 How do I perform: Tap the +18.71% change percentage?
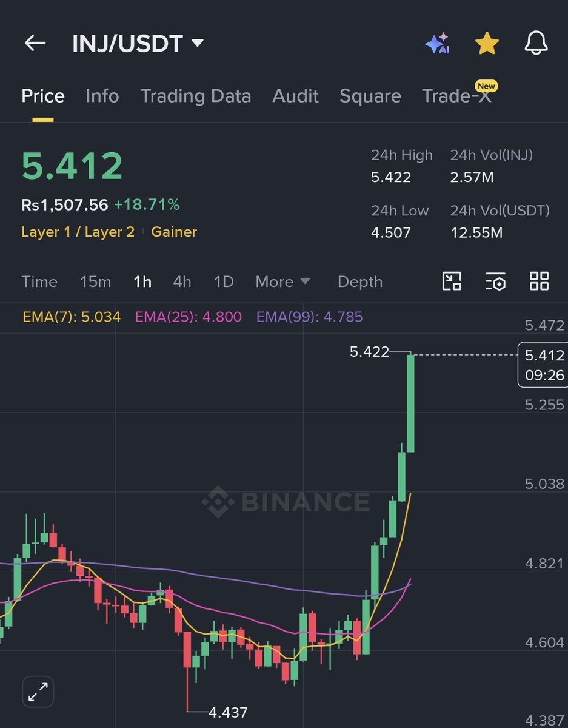[147, 205]
